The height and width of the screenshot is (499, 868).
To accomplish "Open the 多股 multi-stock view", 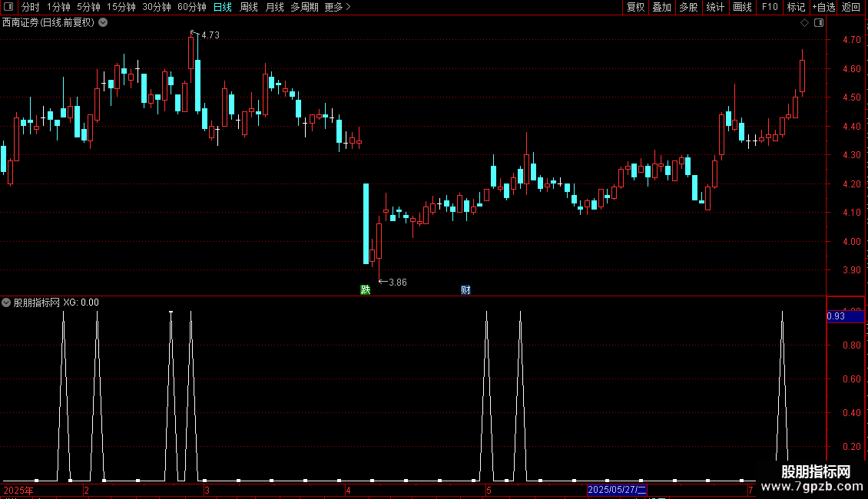I will point(688,7).
